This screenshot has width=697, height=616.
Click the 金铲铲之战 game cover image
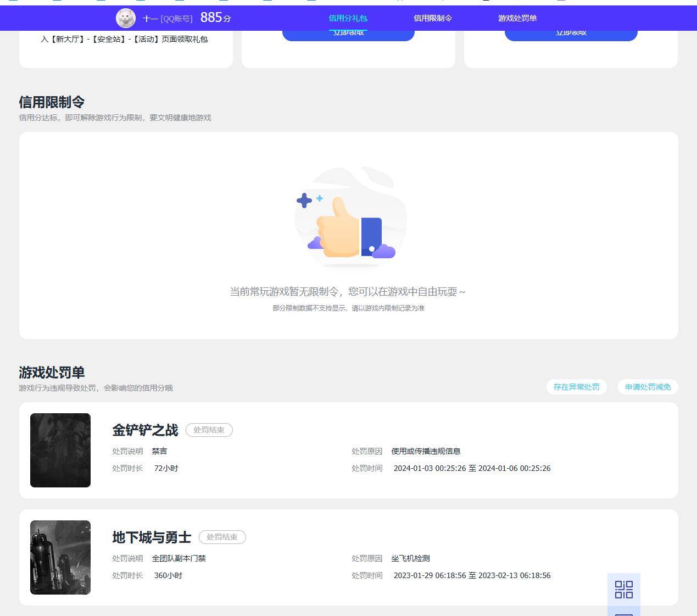pos(60,450)
